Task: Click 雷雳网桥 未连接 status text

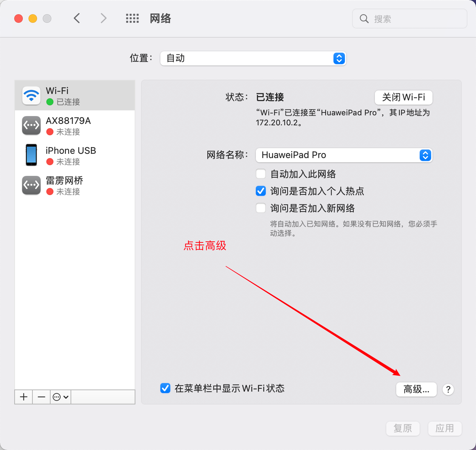Action: (68, 192)
